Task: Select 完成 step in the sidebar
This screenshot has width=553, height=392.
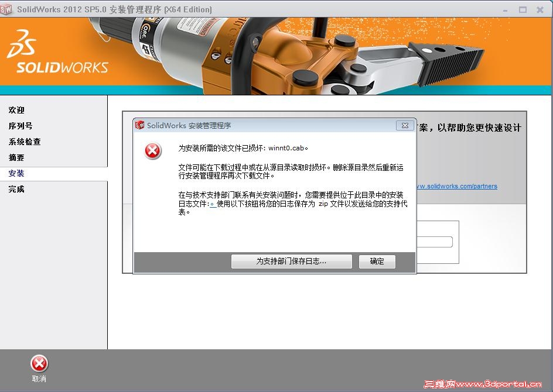Action: pyautogui.click(x=16, y=189)
